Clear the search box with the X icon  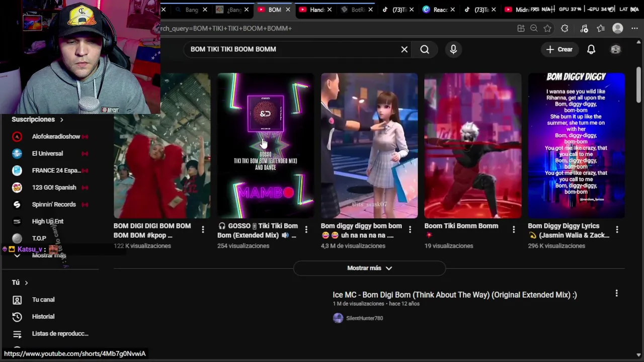pos(404,49)
